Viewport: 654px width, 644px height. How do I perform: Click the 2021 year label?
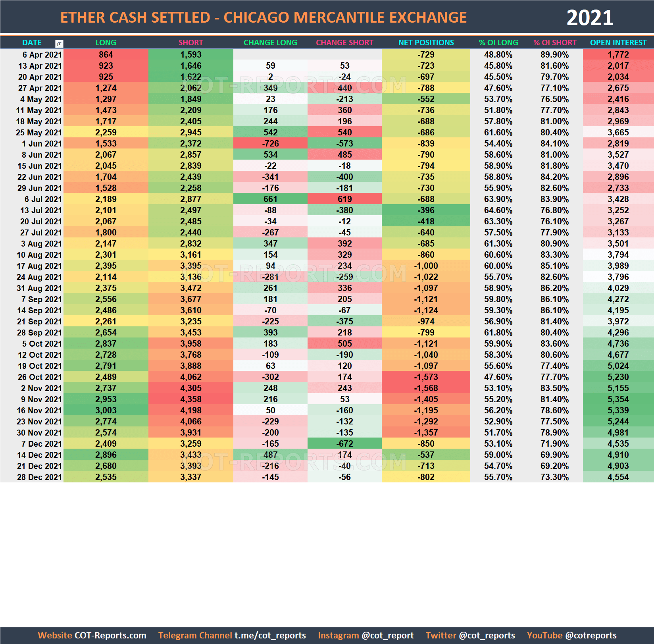[x=590, y=17]
